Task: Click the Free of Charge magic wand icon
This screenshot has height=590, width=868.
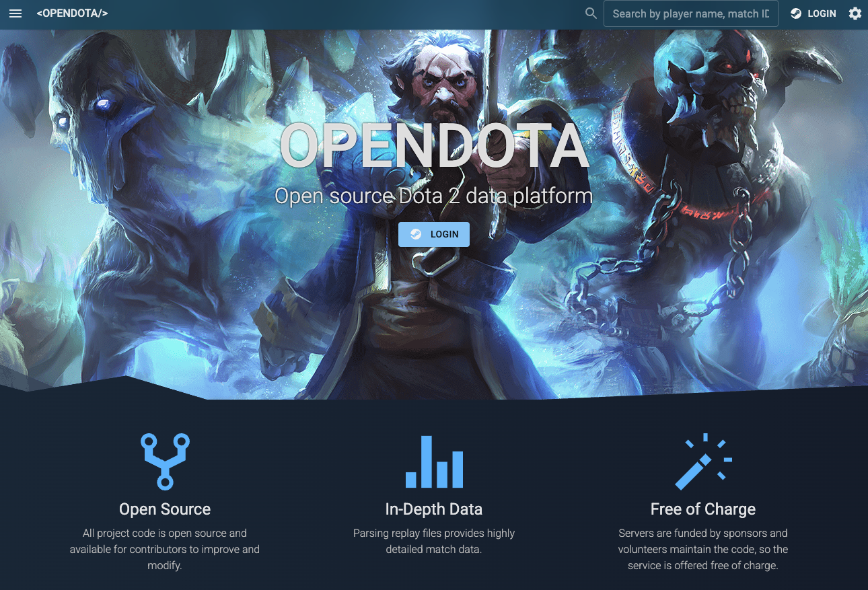Action: 703,462
